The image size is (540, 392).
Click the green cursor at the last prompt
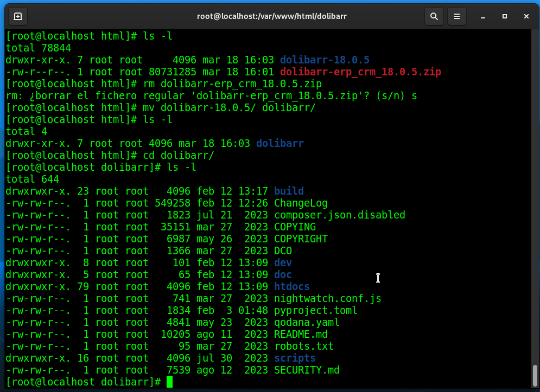169,382
